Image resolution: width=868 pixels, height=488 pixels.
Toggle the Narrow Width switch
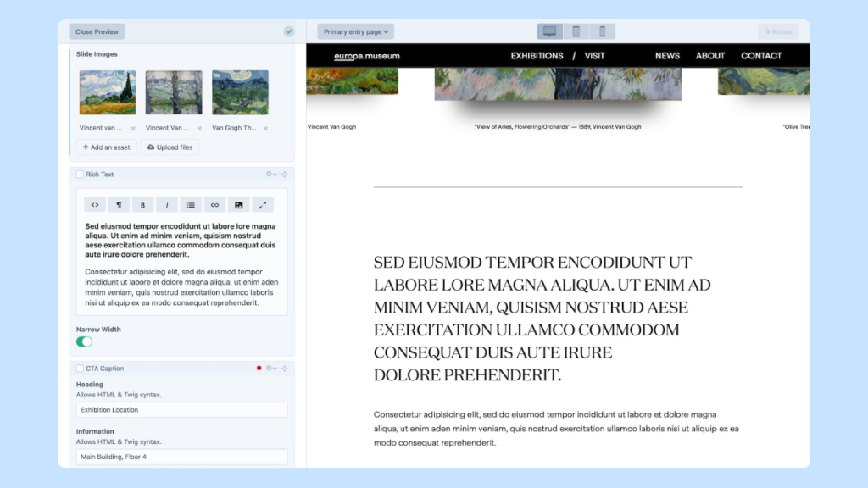pyautogui.click(x=84, y=342)
